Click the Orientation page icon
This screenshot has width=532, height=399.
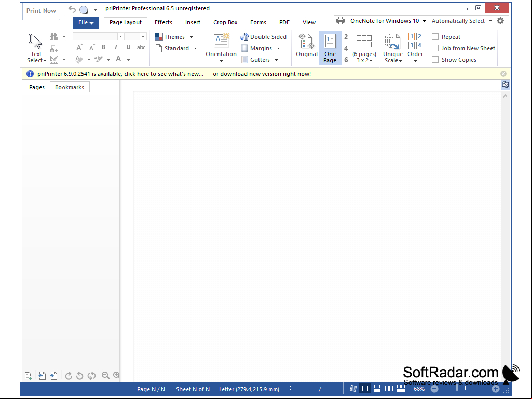point(221,40)
